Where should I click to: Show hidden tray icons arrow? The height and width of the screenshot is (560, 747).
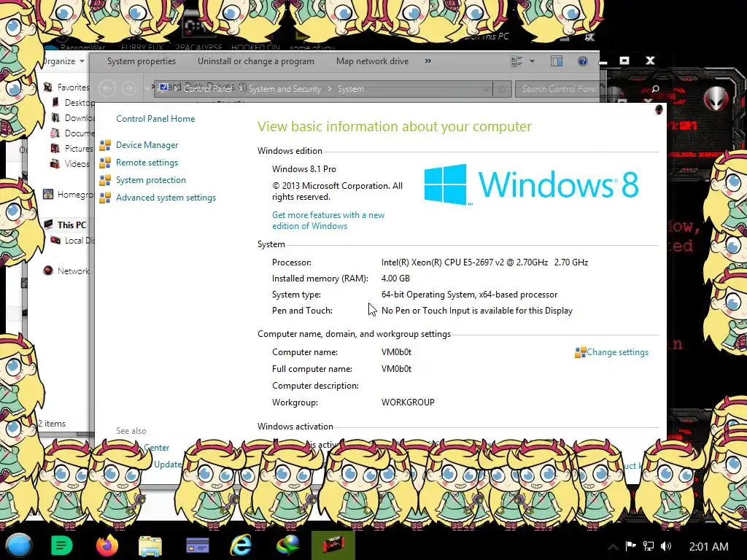tap(613, 547)
